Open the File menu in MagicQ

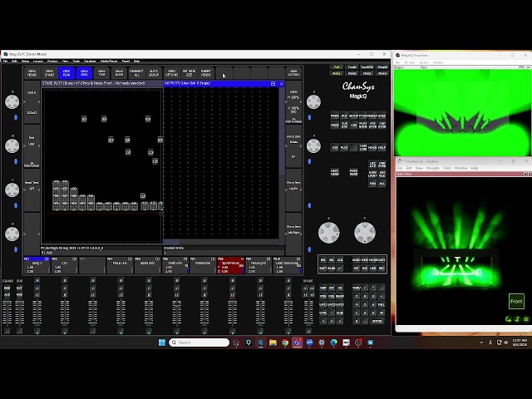point(6,62)
